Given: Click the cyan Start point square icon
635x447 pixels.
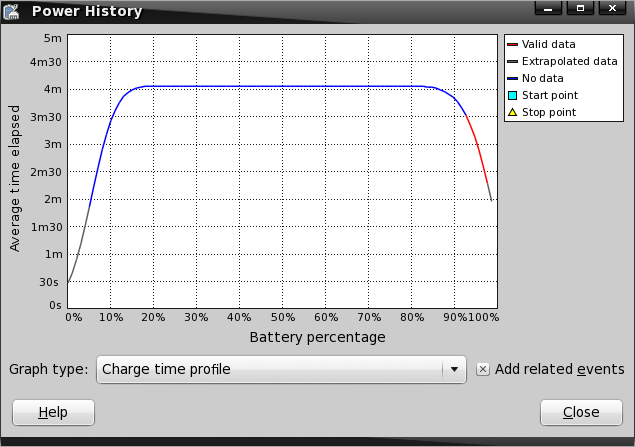Looking at the screenshot, I should coord(512,95).
